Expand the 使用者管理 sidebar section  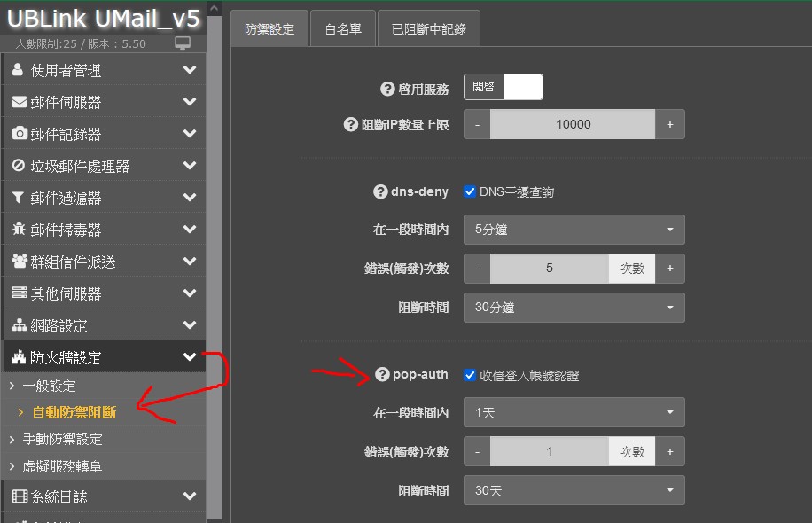tap(103, 70)
